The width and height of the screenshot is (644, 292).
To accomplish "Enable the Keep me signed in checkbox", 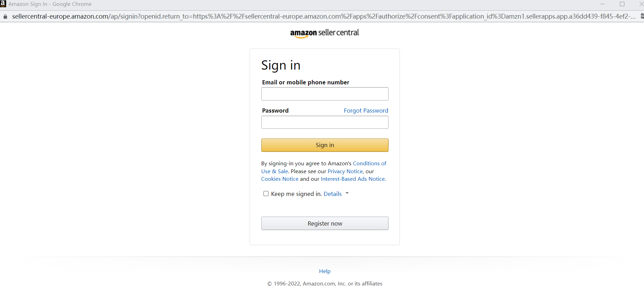I will tap(266, 194).
